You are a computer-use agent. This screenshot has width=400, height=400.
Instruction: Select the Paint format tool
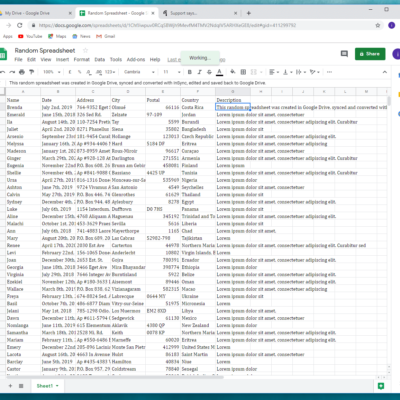tap(32, 72)
